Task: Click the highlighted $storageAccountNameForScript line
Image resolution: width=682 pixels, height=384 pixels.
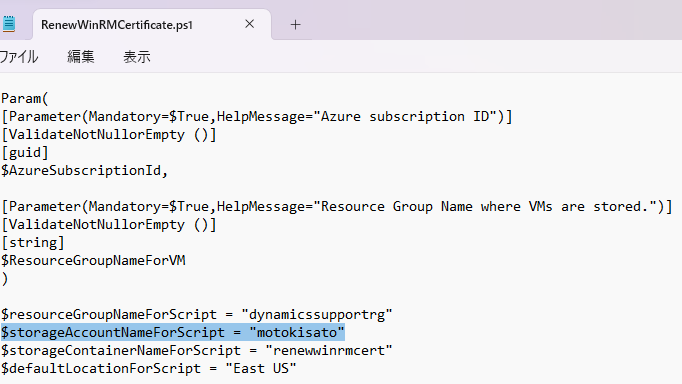Action: (173, 333)
